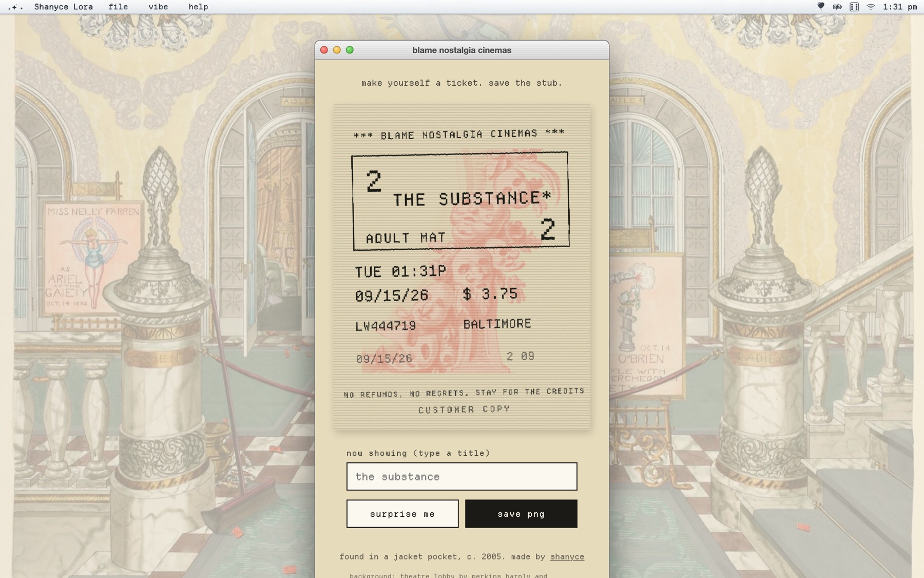This screenshot has height=578, width=924.
Task: Click the battery charging status icon
Action: click(837, 7)
